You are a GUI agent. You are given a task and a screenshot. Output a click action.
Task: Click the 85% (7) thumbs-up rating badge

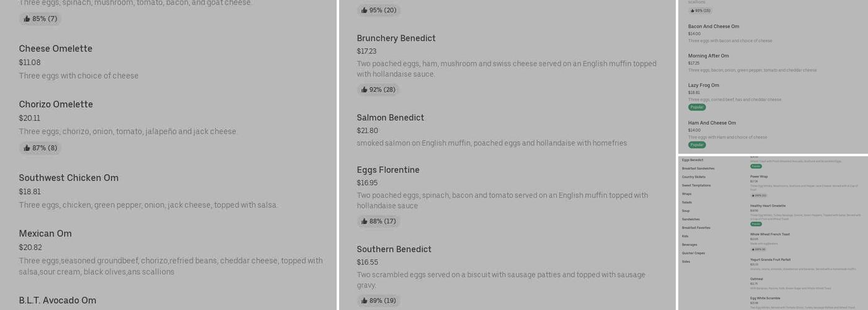pyautogui.click(x=40, y=19)
